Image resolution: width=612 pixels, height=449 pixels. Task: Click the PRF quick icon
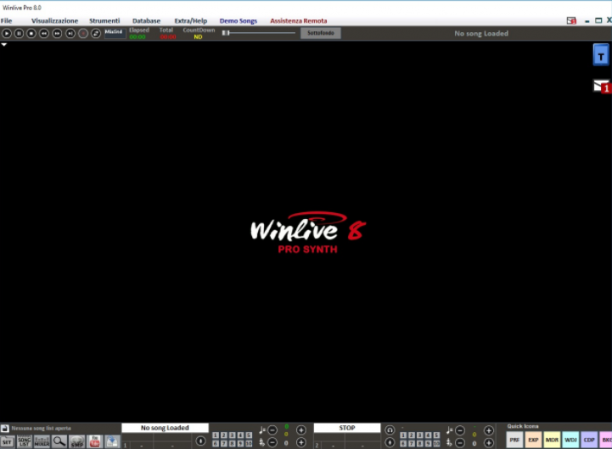[514, 440]
